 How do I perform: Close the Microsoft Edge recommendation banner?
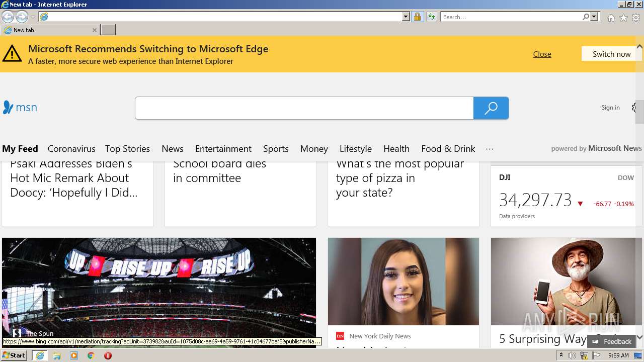542,54
